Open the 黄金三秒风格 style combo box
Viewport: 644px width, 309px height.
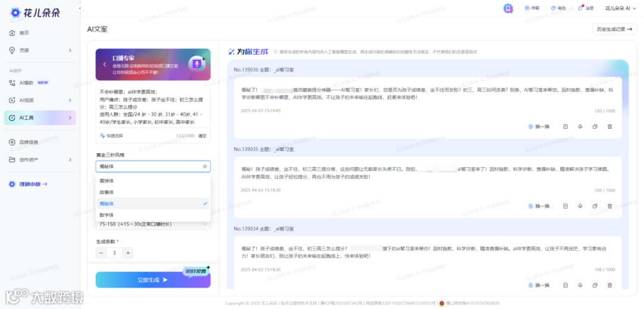pyautogui.click(x=153, y=166)
